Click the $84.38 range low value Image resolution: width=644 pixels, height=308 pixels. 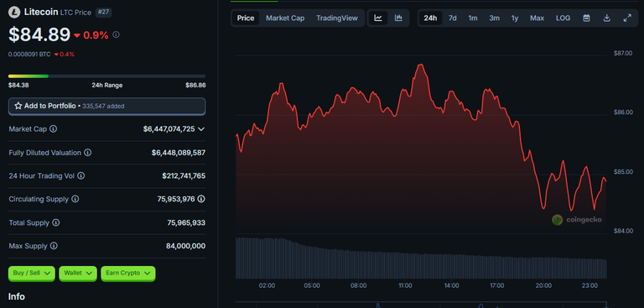18,86
